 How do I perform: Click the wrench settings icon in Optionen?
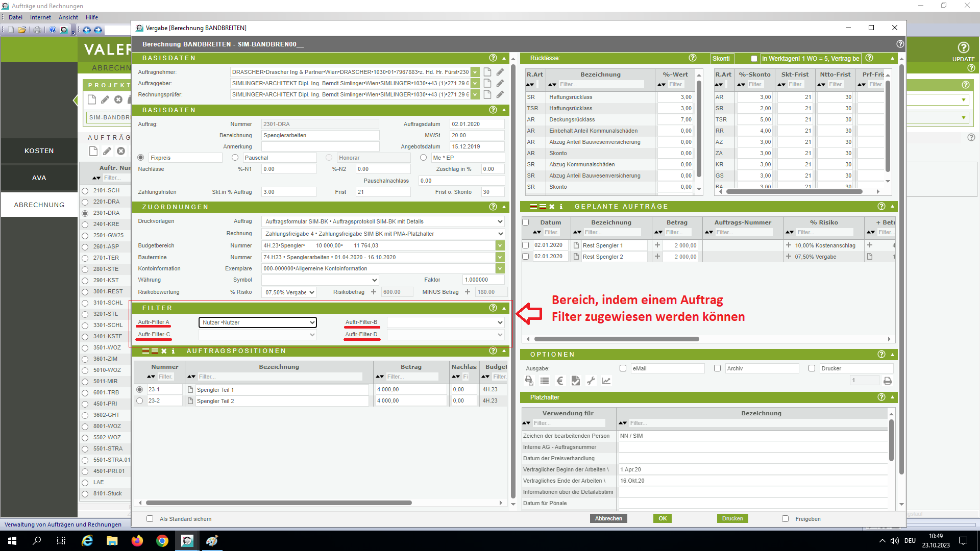tap(591, 381)
